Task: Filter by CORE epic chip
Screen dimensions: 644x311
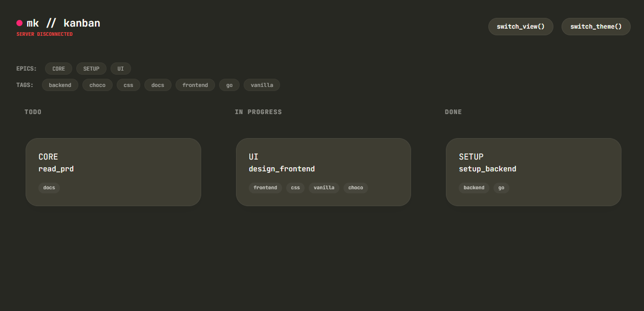Action: 58,69
